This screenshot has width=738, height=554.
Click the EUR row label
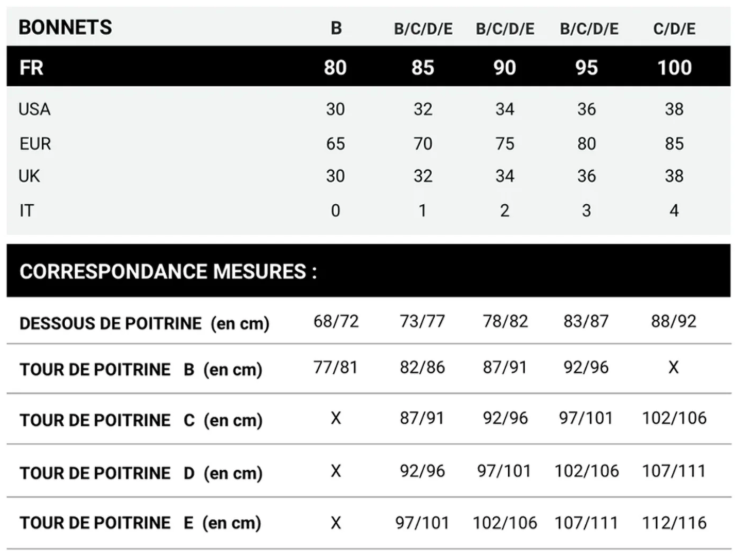point(35,144)
